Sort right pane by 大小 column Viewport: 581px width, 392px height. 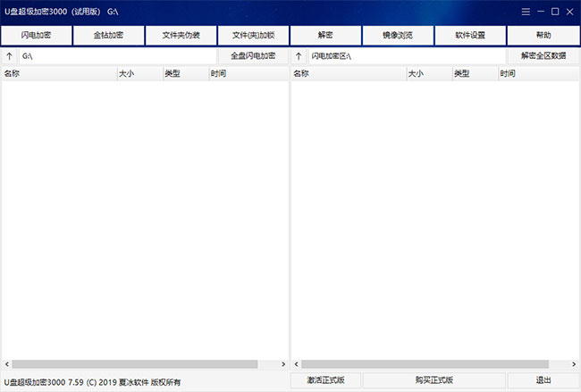pos(429,73)
